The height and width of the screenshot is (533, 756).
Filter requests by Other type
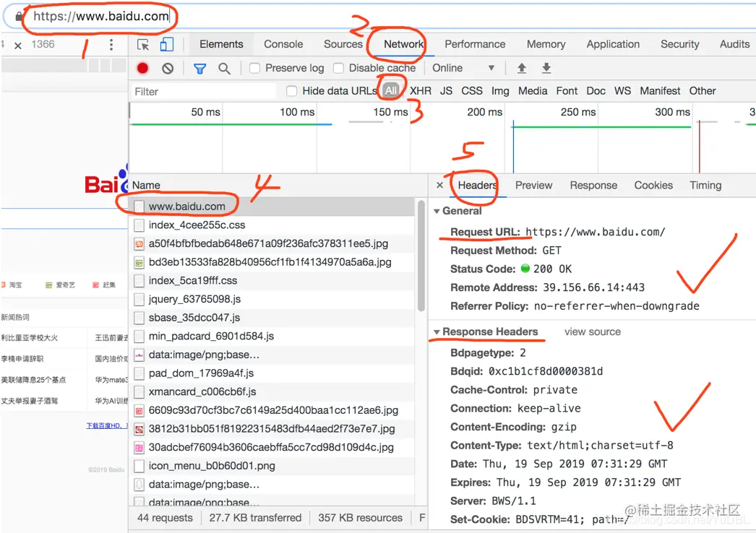click(703, 90)
